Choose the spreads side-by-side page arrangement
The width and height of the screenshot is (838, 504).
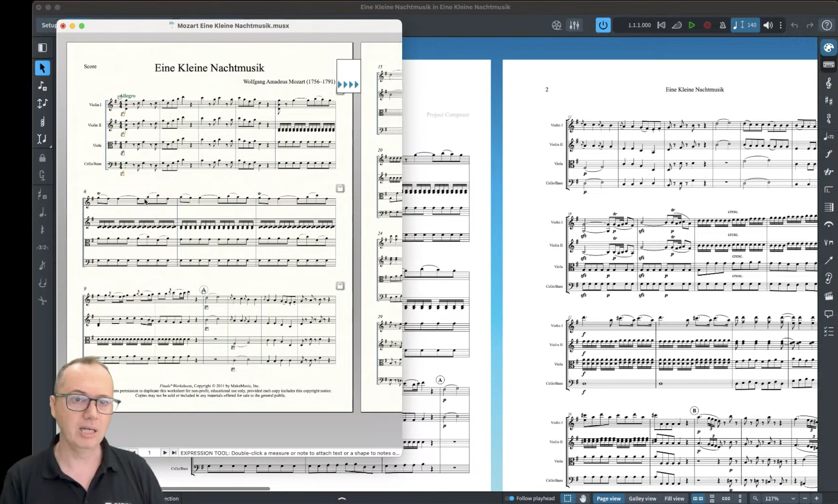698,499
